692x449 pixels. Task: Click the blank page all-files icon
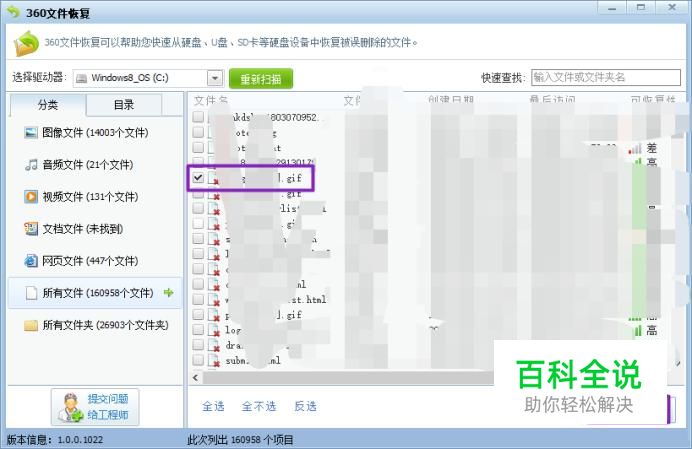point(31,293)
